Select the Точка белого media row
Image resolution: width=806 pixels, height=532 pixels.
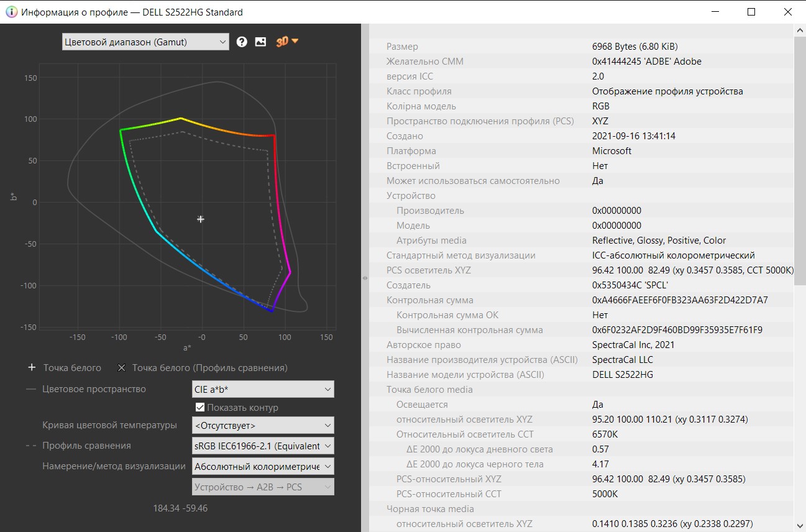click(x=582, y=390)
